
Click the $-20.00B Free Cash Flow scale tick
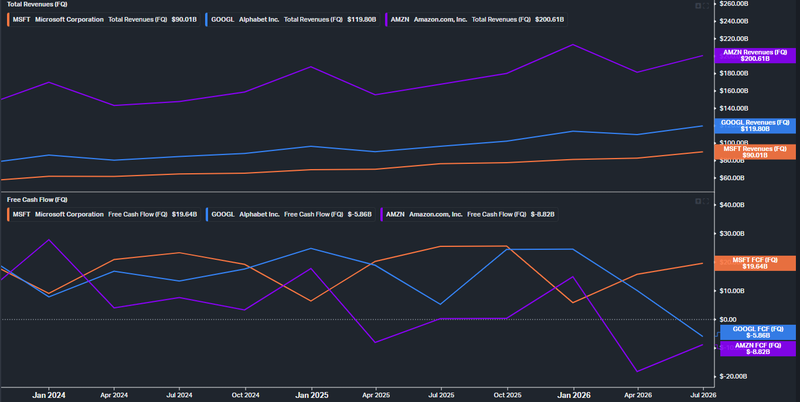[733, 376]
